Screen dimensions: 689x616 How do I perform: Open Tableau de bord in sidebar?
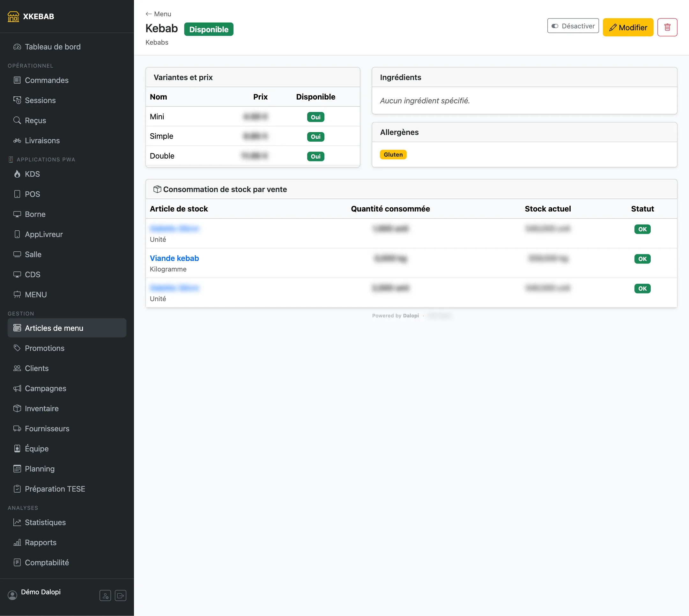tap(67, 47)
